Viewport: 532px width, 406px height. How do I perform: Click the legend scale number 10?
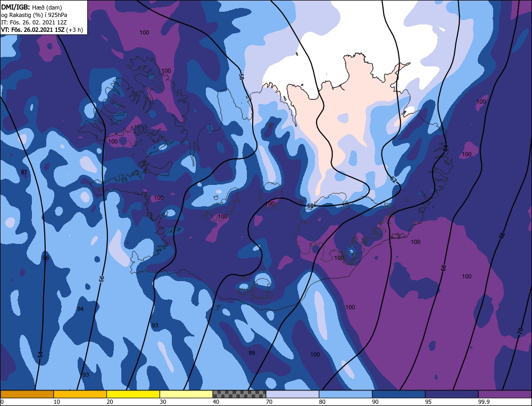[56, 402]
